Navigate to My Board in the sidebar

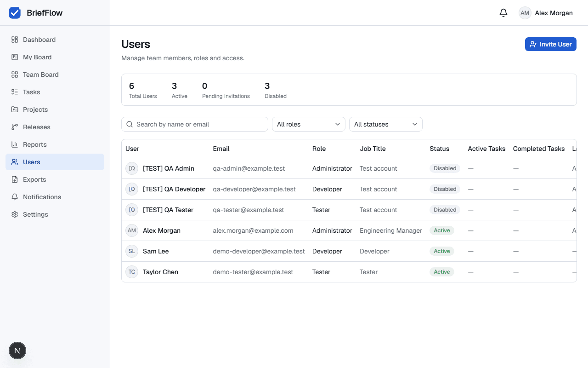55,57
